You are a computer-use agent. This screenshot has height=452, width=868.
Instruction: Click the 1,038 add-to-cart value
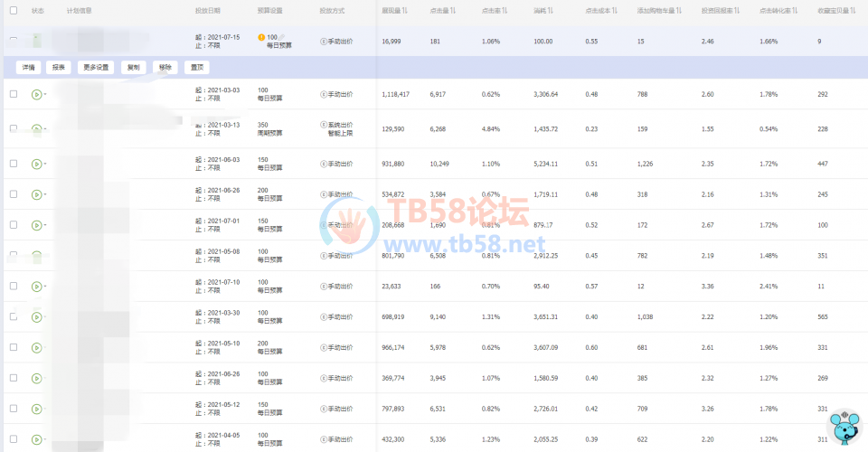coord(645,317)
